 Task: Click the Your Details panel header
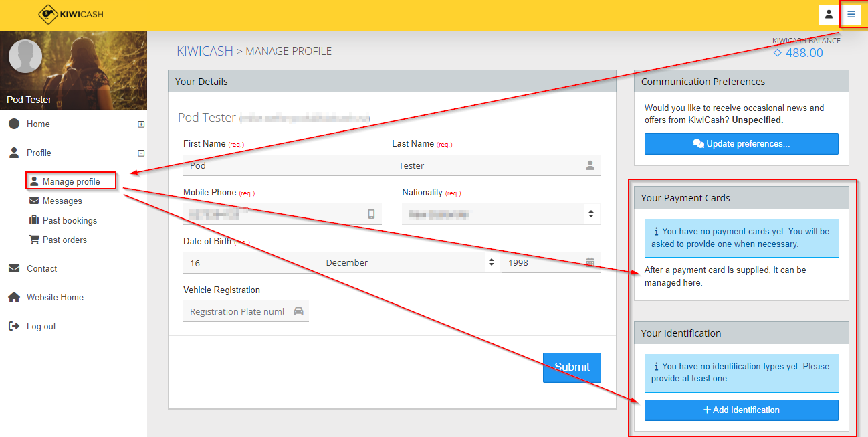pyautogui.click(x=391, y=82)
